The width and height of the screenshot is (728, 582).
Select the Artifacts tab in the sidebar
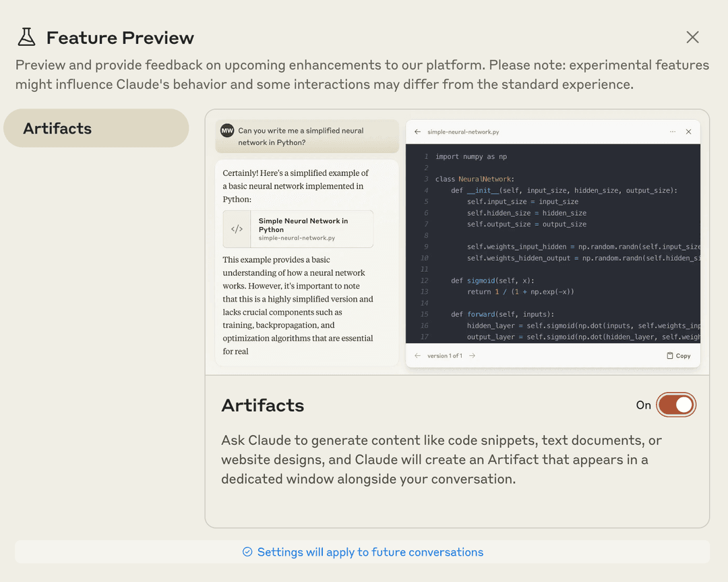coord(96,128)
